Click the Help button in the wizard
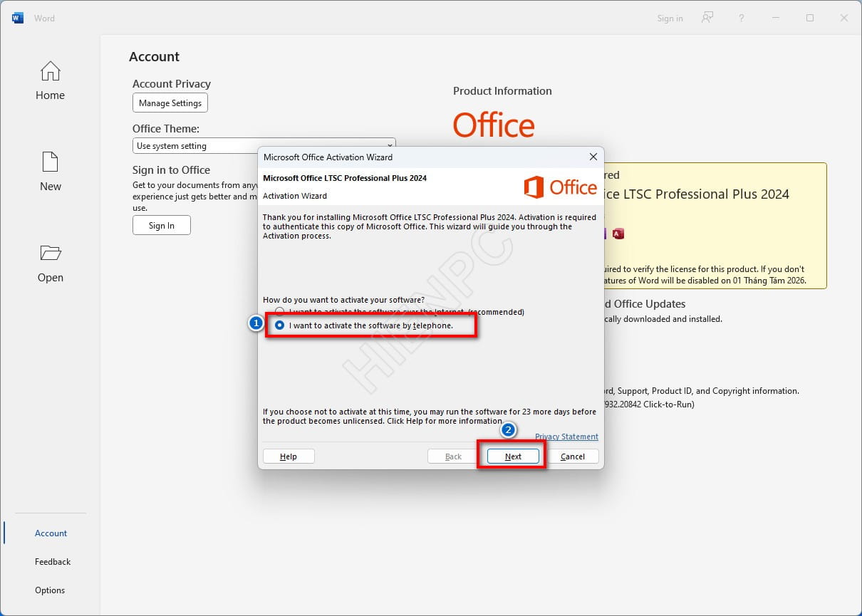This screenshot has width=862, height=616. coord(289,456)
